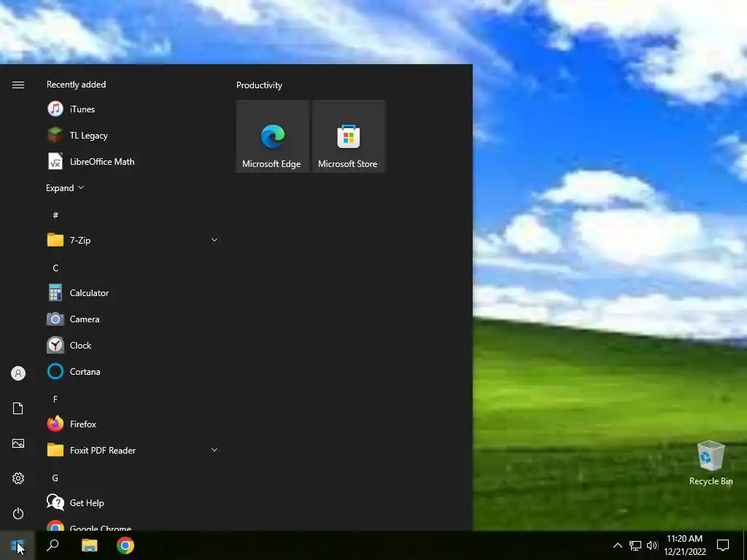Open LibreOffice Math
Image resolution: width=747 pixels, height=560 pixels.
[133, 161]
